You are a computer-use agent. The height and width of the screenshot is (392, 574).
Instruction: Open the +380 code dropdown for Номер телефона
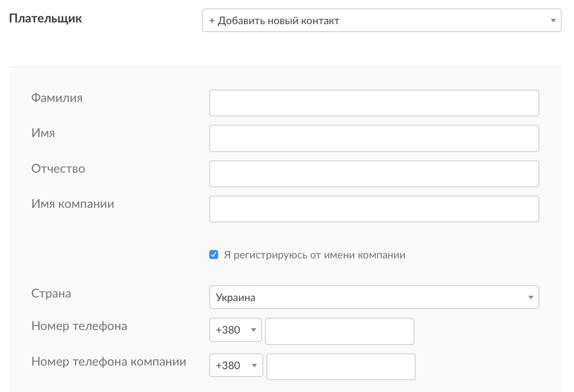coord(236,330)
